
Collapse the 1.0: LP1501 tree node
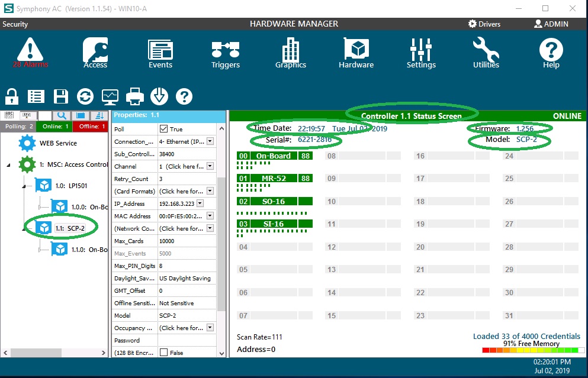(x=24, y=186)
